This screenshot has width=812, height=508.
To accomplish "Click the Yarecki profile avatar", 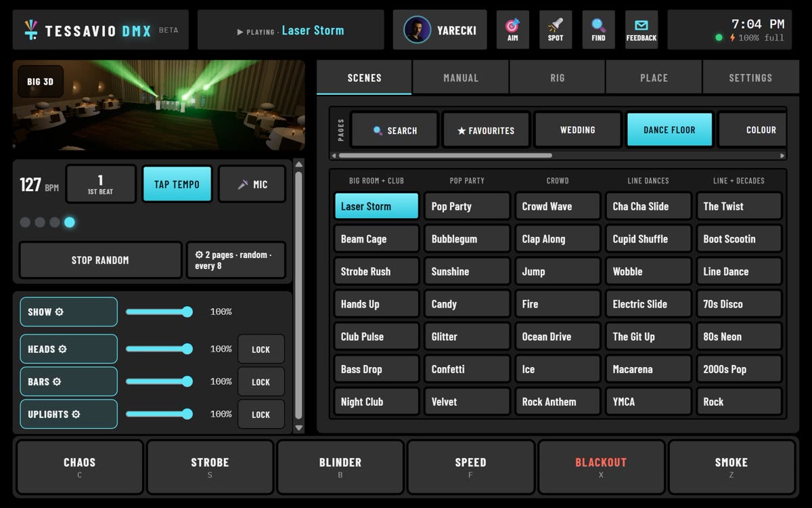I will pos(417,30).
